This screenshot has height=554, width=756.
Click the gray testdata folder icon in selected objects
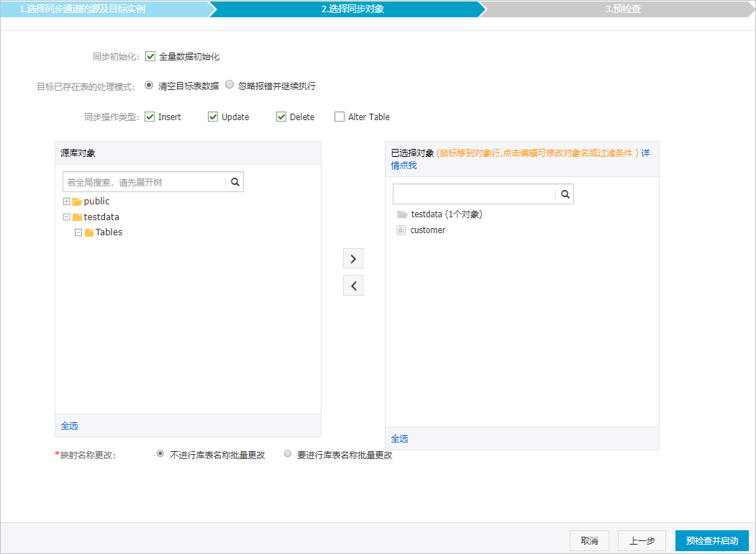coord(402,214)
